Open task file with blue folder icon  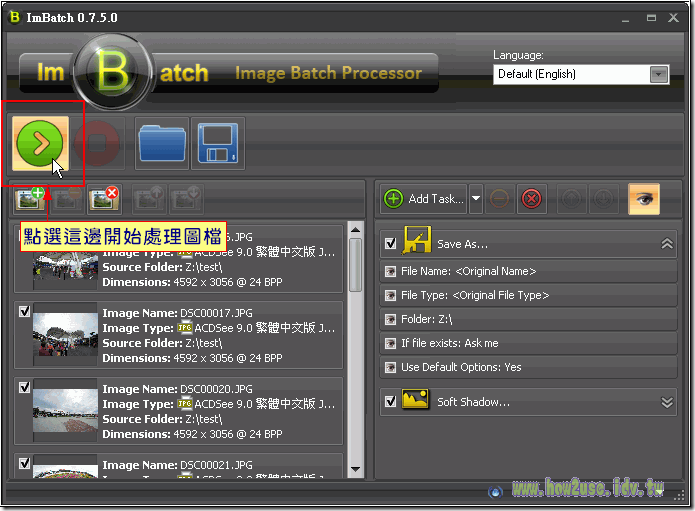[x=162, y=143]
